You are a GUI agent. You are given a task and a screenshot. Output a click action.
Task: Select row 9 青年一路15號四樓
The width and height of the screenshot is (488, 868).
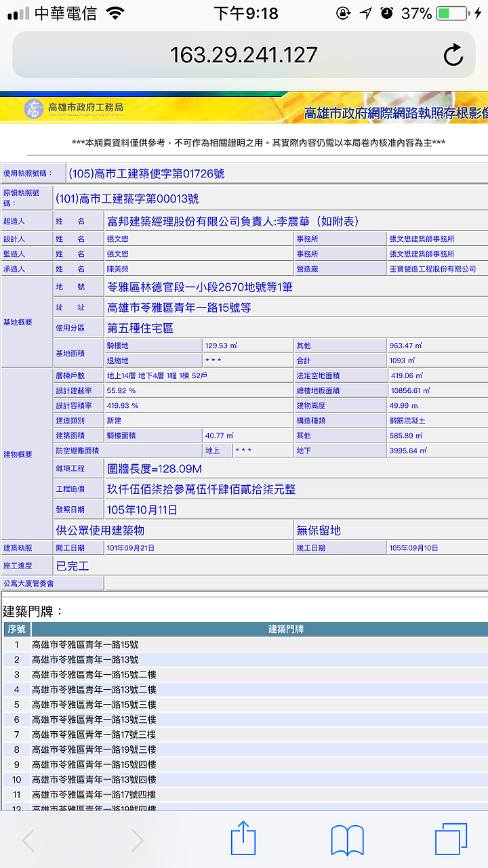94,764
